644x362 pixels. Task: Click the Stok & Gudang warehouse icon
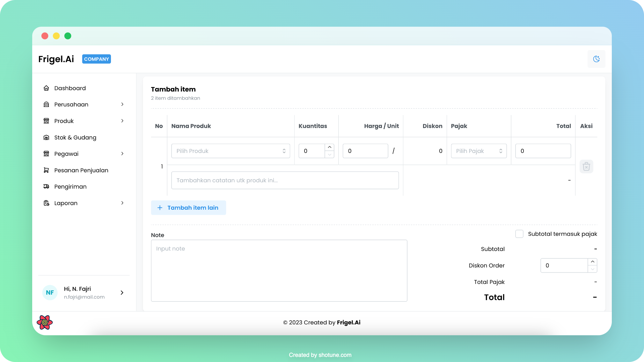[x=46, y=137]
